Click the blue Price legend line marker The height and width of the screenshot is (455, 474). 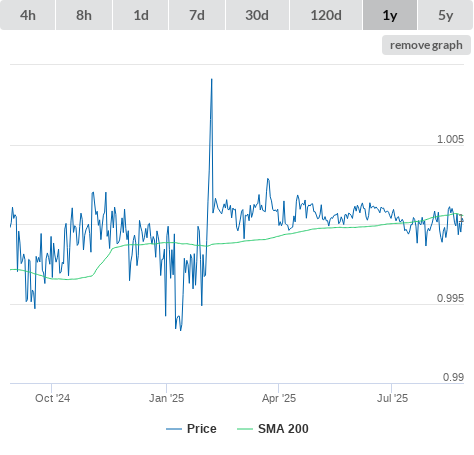coord(174,429)
